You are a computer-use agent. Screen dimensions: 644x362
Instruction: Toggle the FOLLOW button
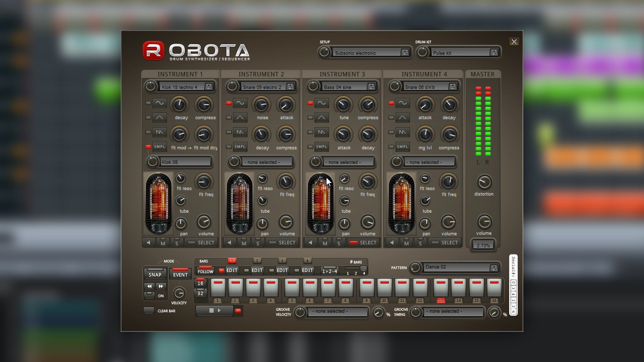click(x=205, y=270)
